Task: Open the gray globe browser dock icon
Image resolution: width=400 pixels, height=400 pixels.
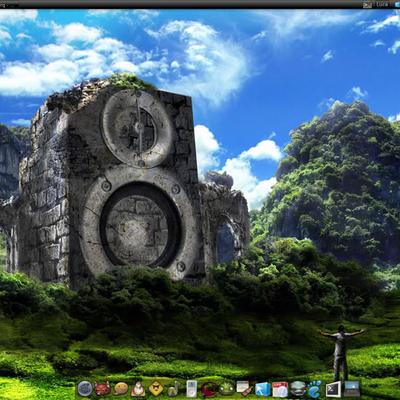Action: (85, 388)
